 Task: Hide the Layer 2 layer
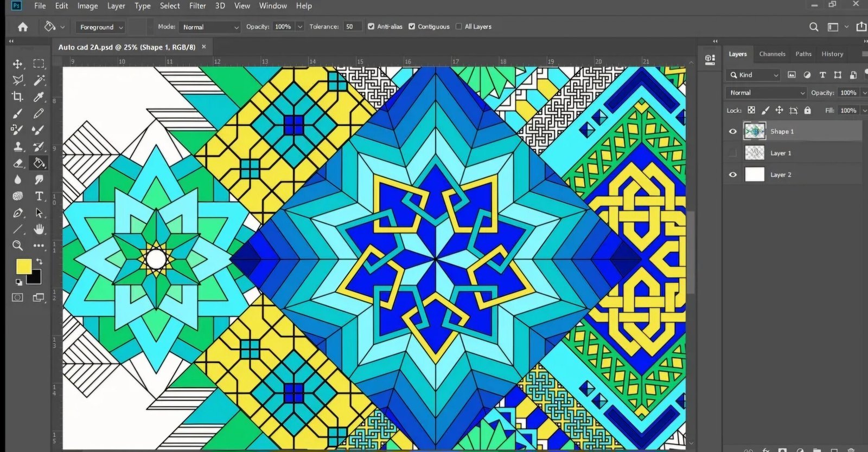point(733,175)
